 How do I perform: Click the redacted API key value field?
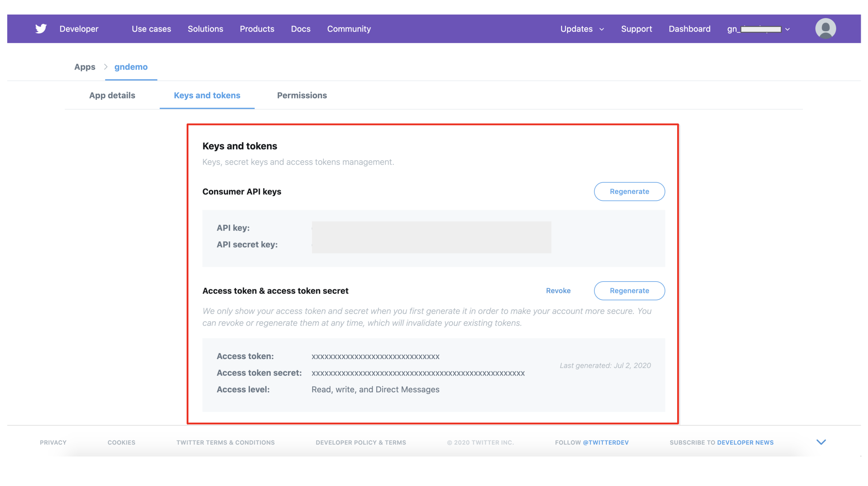point(431,237)
